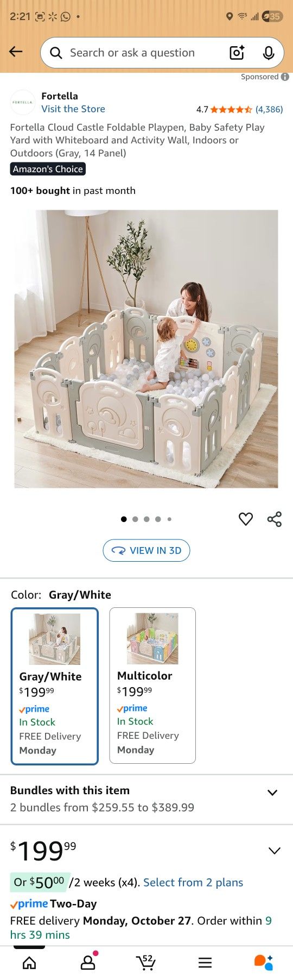Image resolution: width=293 pixels, height=980 pixels.
Task: Open the home tab icon
Action: coord(29,963)
